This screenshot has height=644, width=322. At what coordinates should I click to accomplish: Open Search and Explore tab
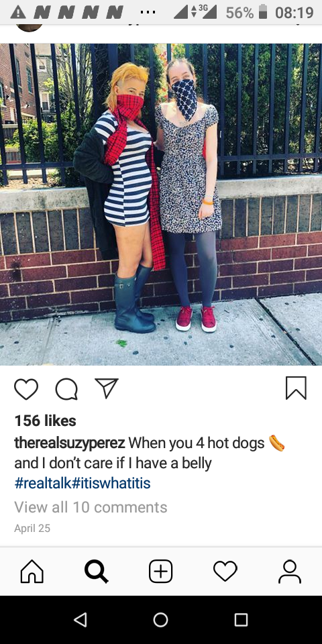tap(97, 572)
